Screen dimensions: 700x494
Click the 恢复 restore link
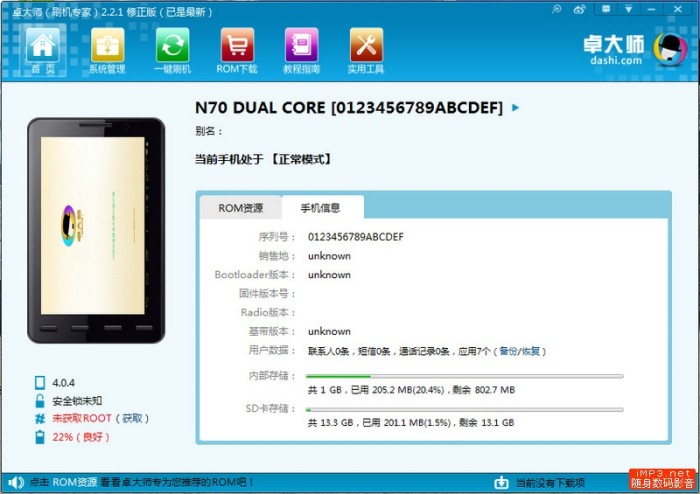point(531,351)
